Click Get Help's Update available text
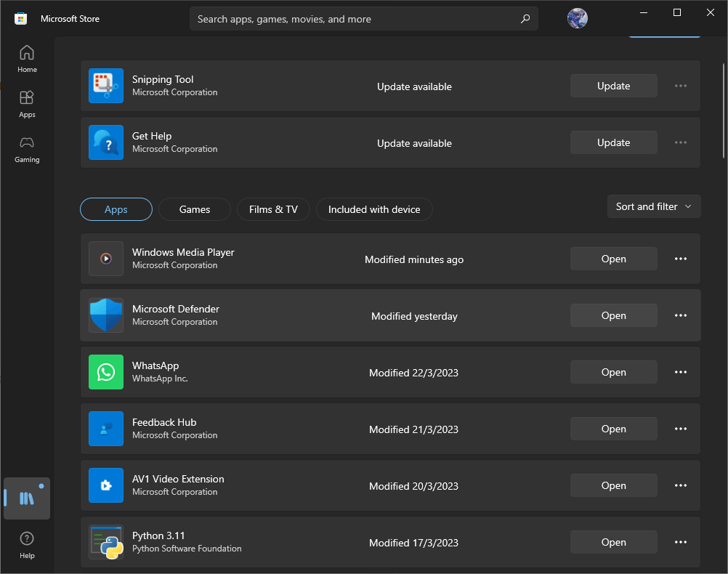Image resolution: width=728 pixels, height=574 pixels. pos(414,144)
